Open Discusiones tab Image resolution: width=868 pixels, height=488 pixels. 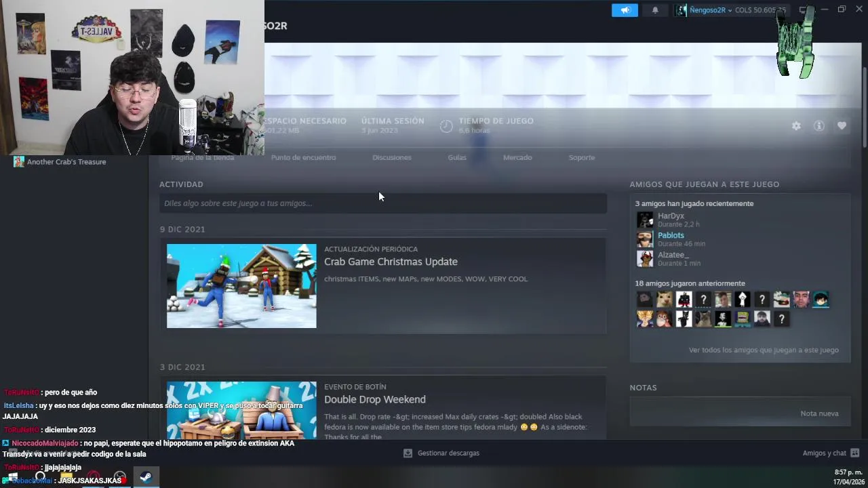[392, 157]
